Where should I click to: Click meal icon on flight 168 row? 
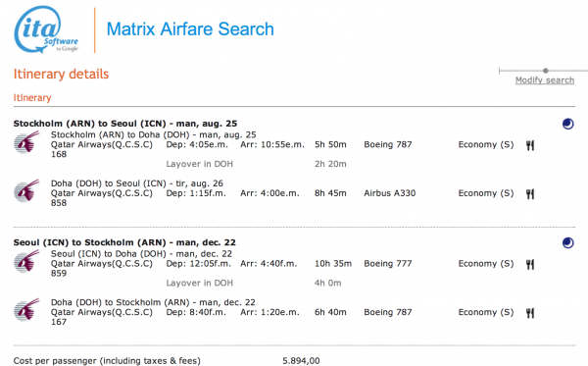530,145
